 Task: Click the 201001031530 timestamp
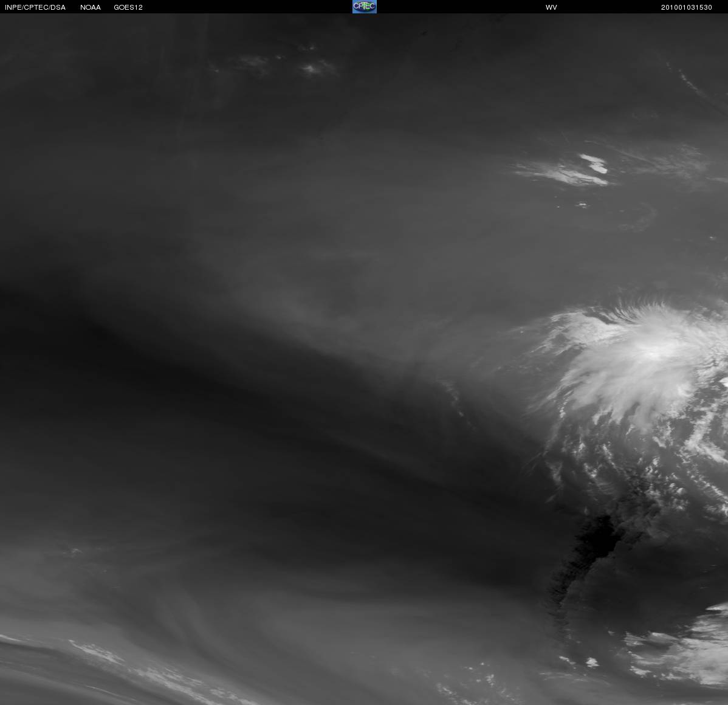tap(686, 7)
